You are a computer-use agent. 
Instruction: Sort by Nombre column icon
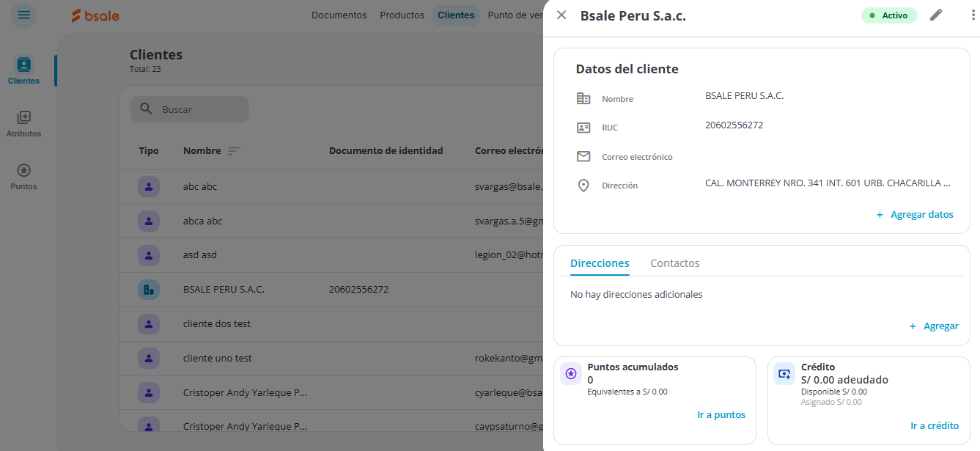click(x=234, y=151)
